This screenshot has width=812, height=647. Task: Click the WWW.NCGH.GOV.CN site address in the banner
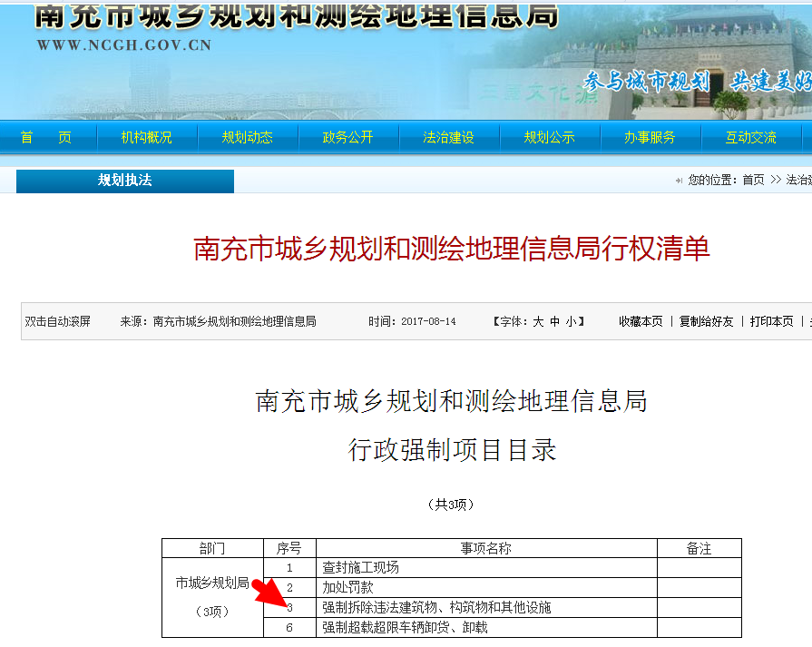(123, 44)
